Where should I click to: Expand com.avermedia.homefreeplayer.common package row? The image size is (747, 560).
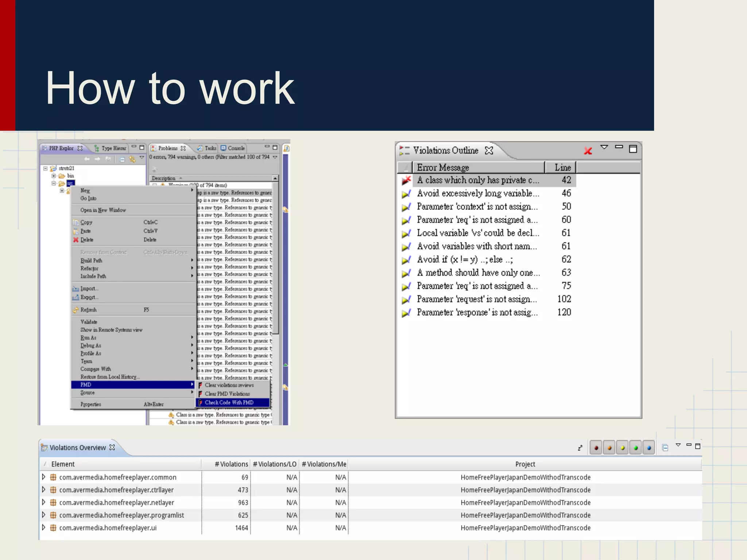[44, 477]
